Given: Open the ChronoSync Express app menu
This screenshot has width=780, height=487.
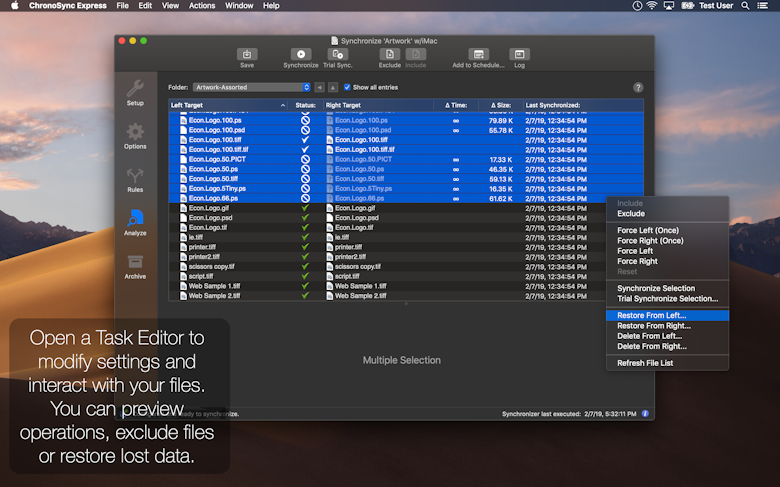Looking at the screenshot, I should (x=68, y=5).
